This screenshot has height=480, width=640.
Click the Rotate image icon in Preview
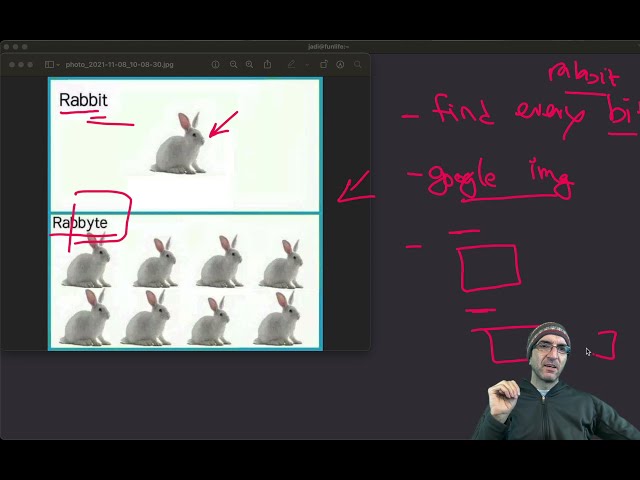click(324, 64)
